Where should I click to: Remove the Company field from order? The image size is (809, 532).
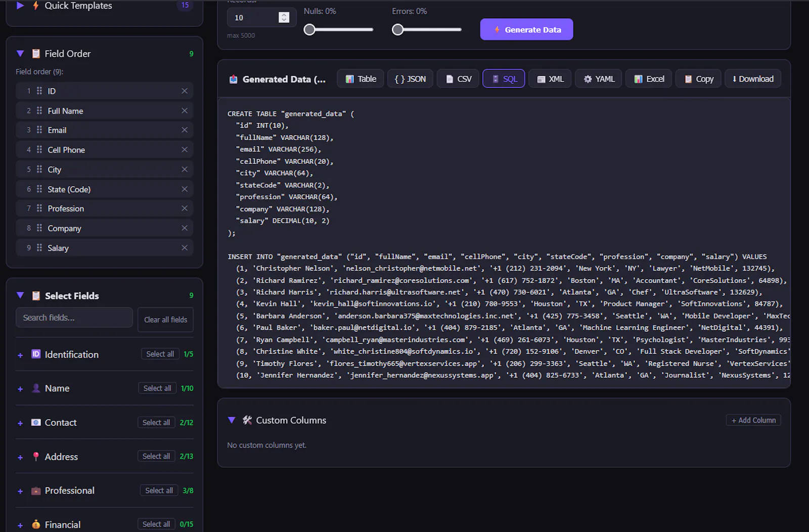click(x=185, y=228)
